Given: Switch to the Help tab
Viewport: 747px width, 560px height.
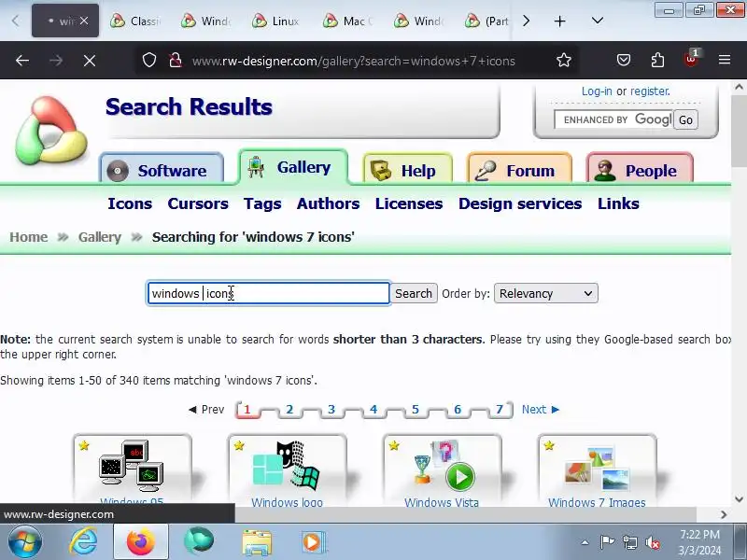Looking at the screenshot, I should [x=407, y=170].
